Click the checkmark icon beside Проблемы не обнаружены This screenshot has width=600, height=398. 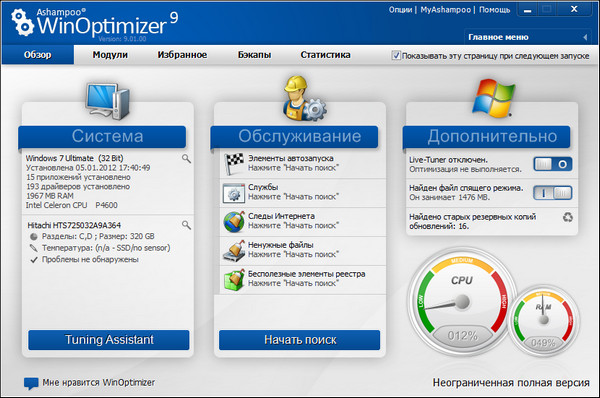pos(34,260)
